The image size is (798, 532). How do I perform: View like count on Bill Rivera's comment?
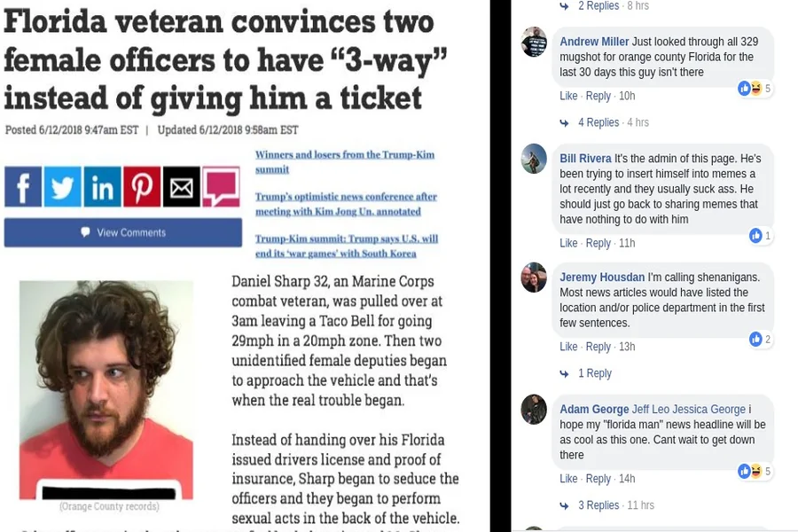tap(761, 236)
